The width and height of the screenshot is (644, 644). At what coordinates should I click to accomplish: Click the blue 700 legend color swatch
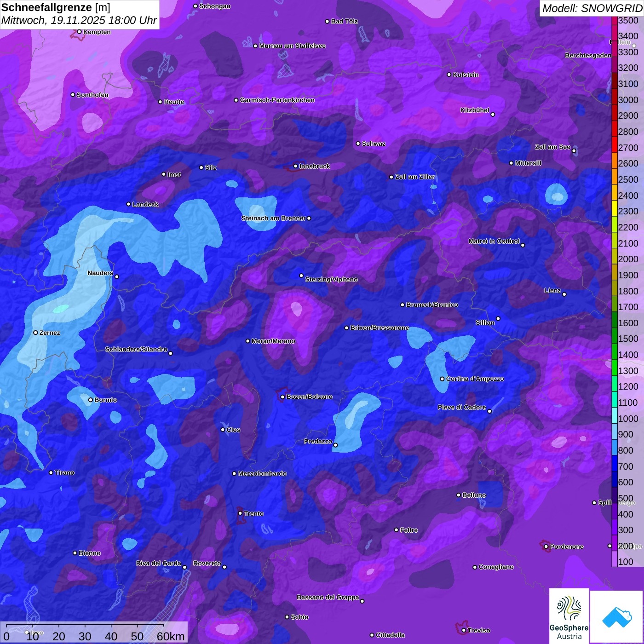[x=615, y=463]
